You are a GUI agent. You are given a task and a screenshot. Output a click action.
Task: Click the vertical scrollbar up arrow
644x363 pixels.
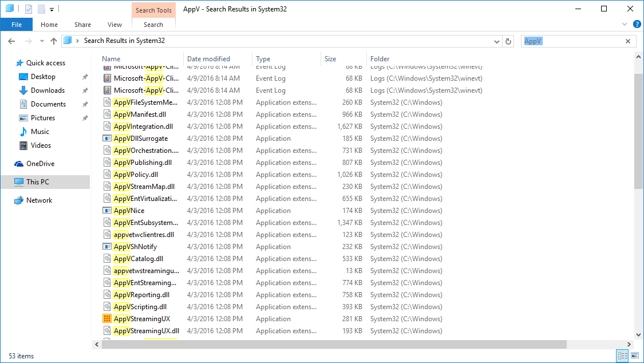tap(638, 57)
